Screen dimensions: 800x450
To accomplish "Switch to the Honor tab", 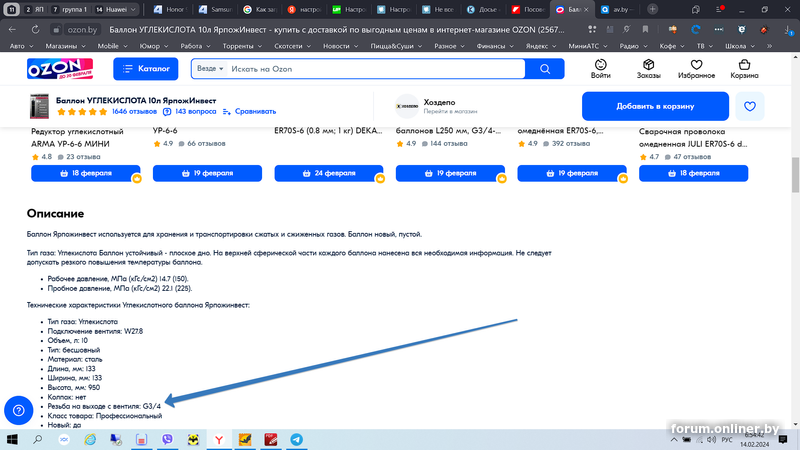I will pyautogui.click(x=170, y=9).
